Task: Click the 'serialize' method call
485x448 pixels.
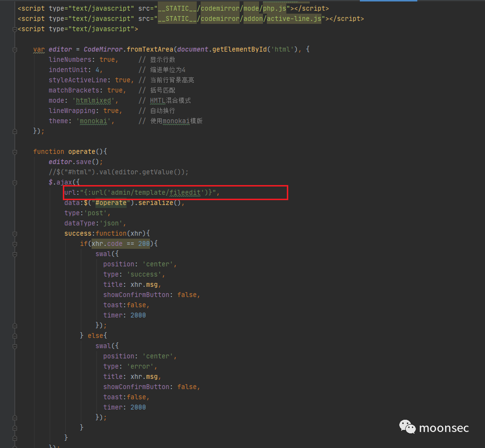Action: click(x=156, y=203)
